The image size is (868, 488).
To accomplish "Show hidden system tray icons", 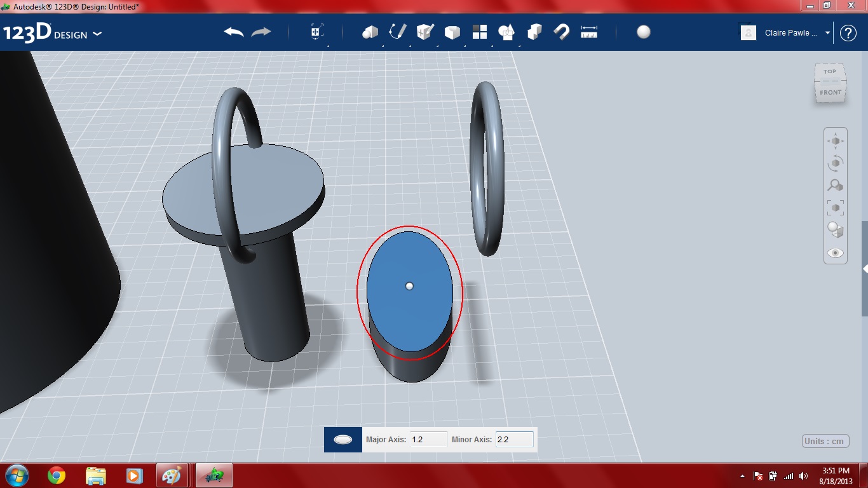I will tap(742, 476).
